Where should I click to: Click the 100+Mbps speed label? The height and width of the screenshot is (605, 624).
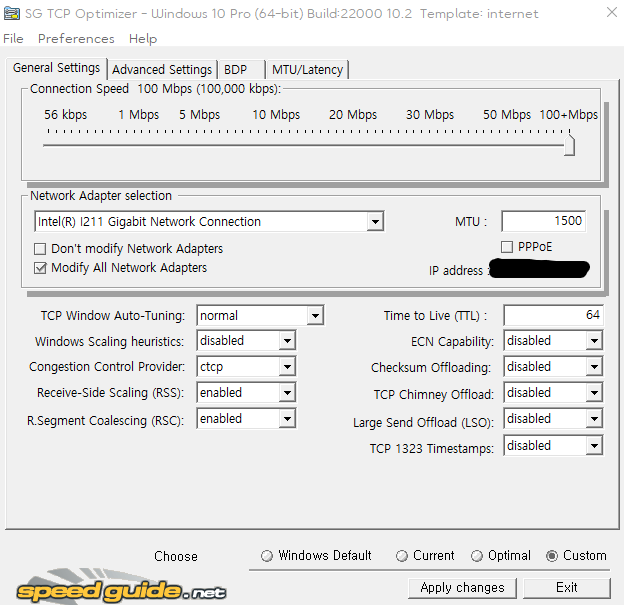coord(569,115)
